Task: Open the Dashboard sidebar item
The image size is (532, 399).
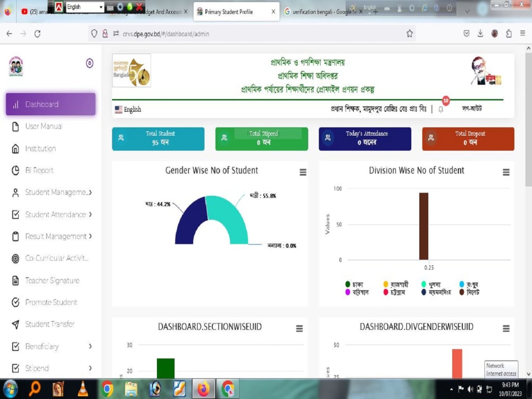Action: click(51, 104)
